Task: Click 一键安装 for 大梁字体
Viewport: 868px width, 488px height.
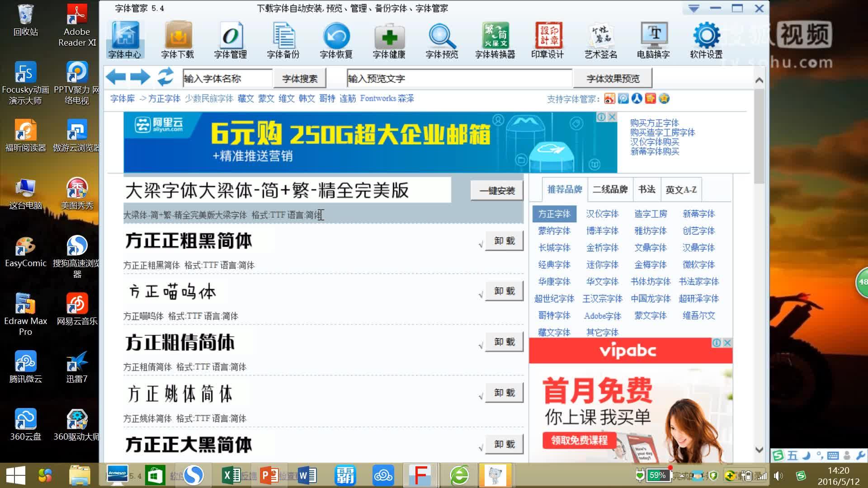Action: click(x=496, y=191)
